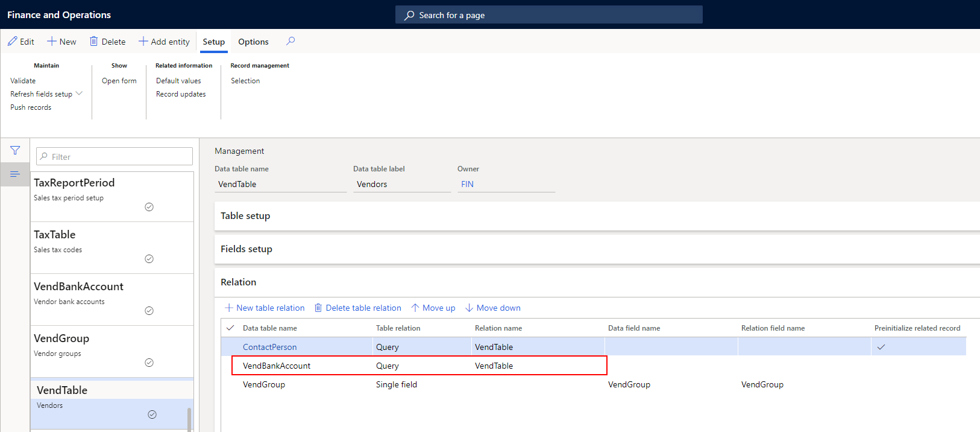Click the Move up arrow
Screen dimensions: 980x432
415,308
